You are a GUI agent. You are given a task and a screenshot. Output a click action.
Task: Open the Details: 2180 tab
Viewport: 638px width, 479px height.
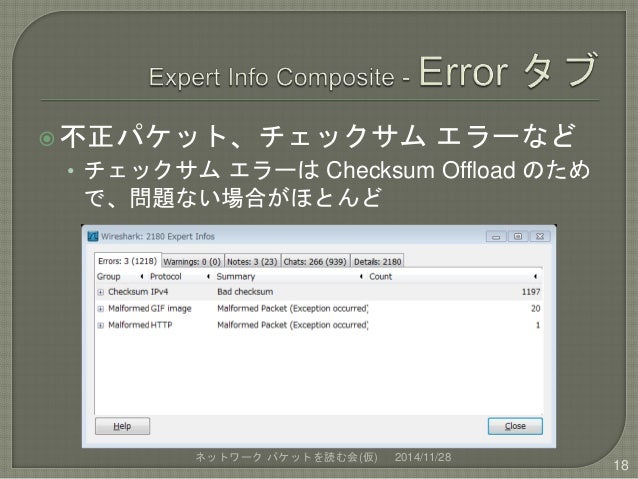[x=378, y=262]
